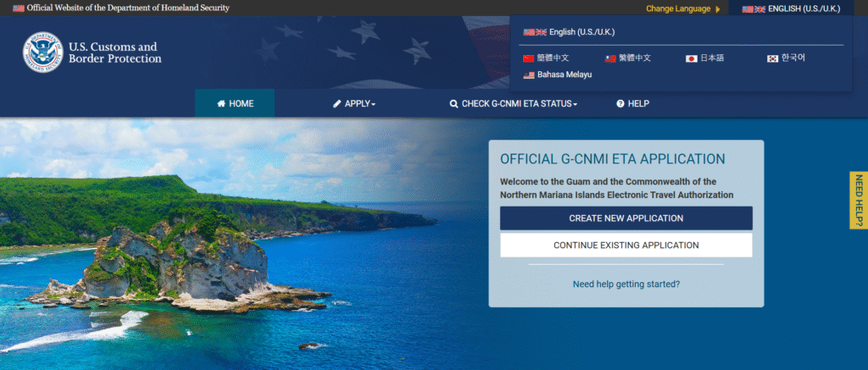Click CREATE NEW APPLICATION button
Screen dimensions: 868x370
point(626,218)
